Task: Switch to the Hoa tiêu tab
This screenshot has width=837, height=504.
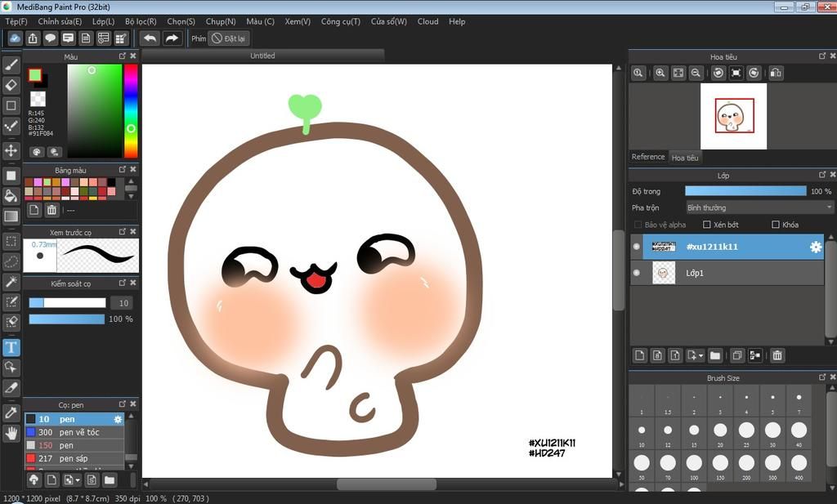Action: pyautogui.click(x=685, y=158)
